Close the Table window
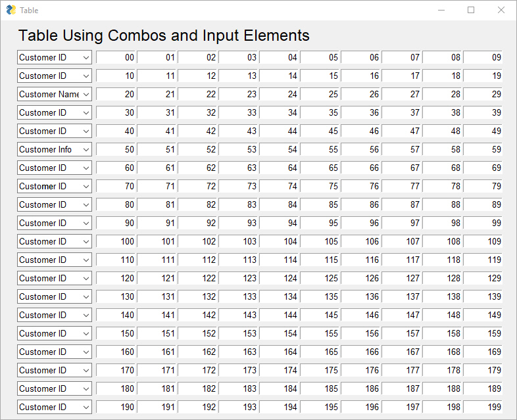Image resolution: width=517 pixels, height=420 pixels. 501,11
